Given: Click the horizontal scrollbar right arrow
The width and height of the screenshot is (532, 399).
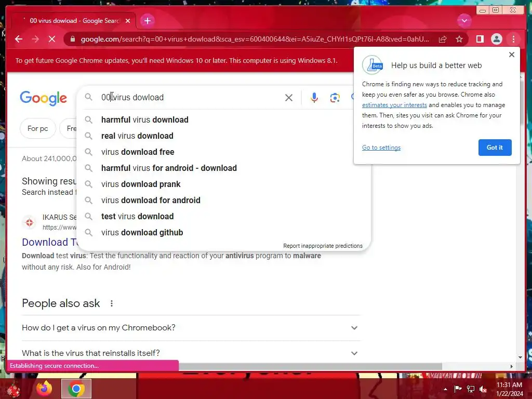Looking at the screenshot, I should pos(512,366).
